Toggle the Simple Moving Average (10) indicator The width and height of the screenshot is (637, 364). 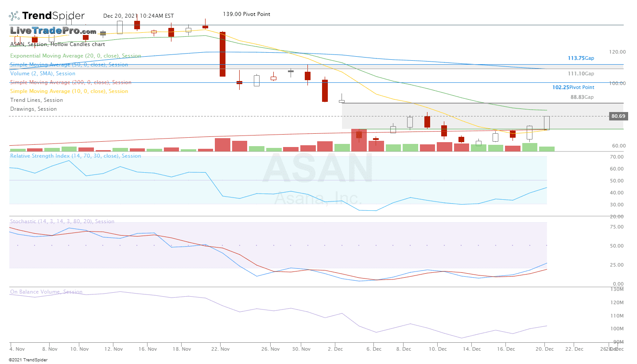coord(69,91)
